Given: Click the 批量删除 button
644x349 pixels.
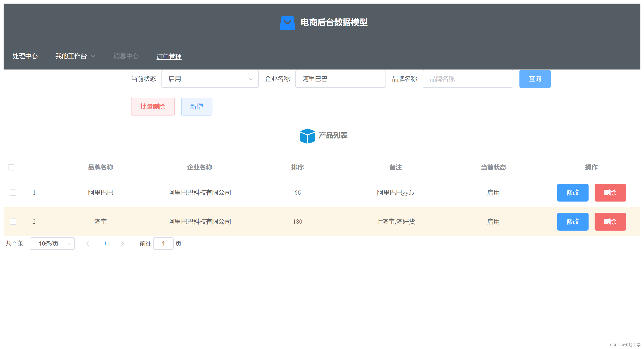Looking at the screenshot, I should tap(153, 106).
